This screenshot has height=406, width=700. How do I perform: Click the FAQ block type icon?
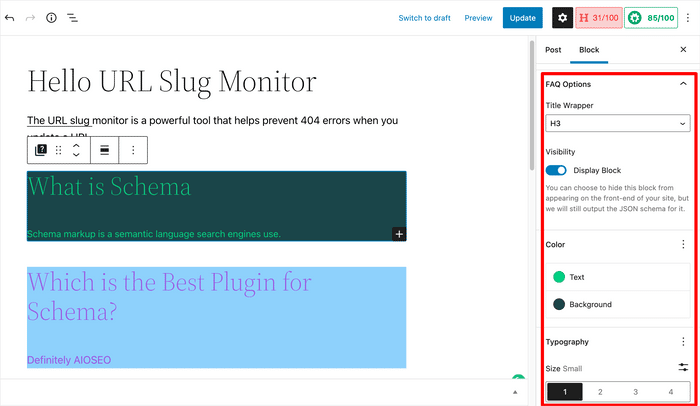[41, 150]
